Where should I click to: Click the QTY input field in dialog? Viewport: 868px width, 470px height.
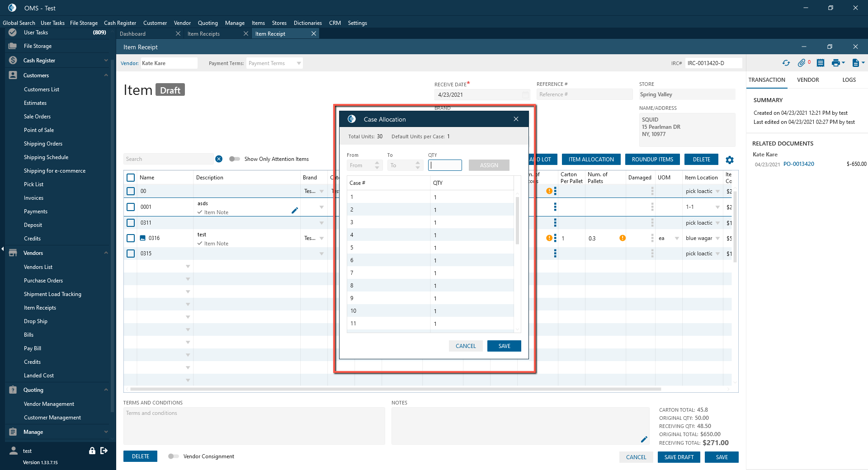pyautogui.click(x=445, y=165)
